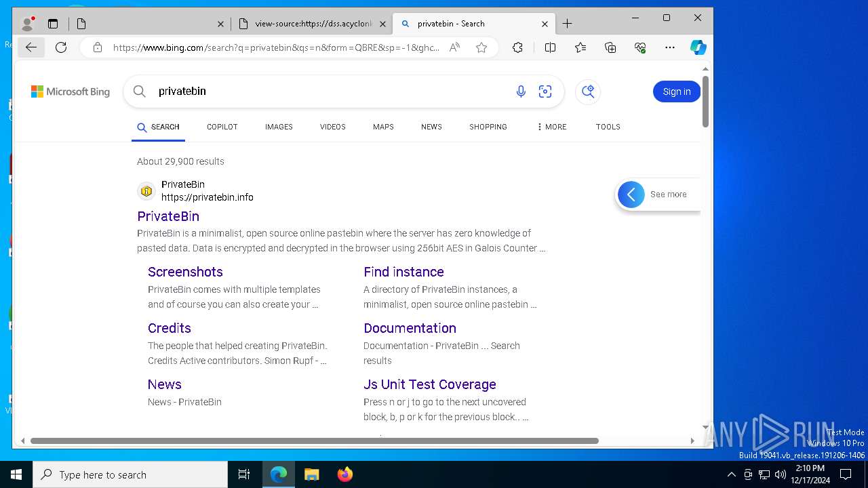Open the Favorites list icon
This screenshot has height=488, width=868.
[x=580, y=47]
